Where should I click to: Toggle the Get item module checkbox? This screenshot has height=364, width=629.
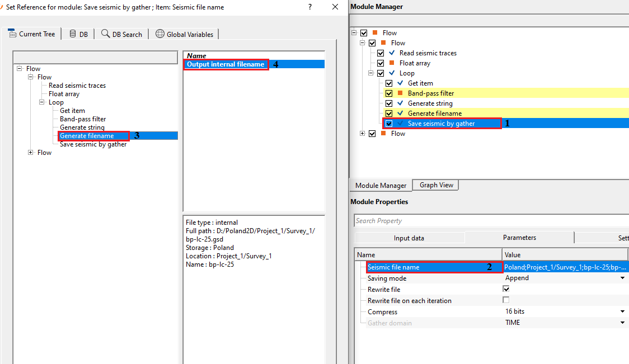389,83
